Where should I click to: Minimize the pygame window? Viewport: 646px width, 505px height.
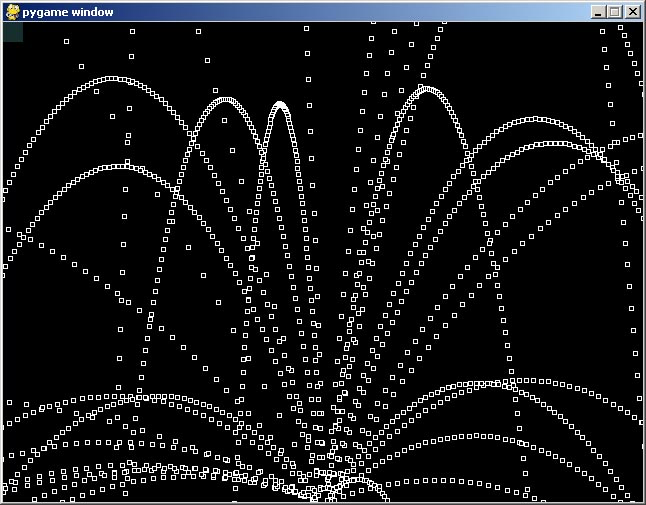[598, 12]
